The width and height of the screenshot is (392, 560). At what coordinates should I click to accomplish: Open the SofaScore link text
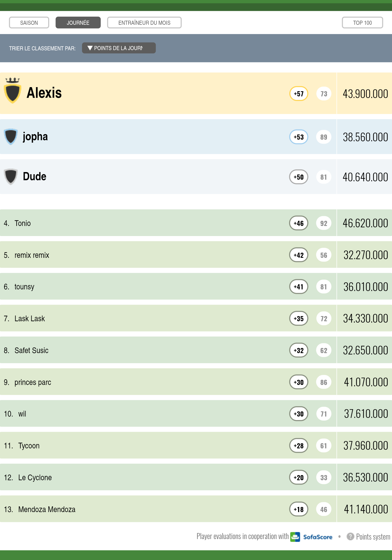[318, 537]
